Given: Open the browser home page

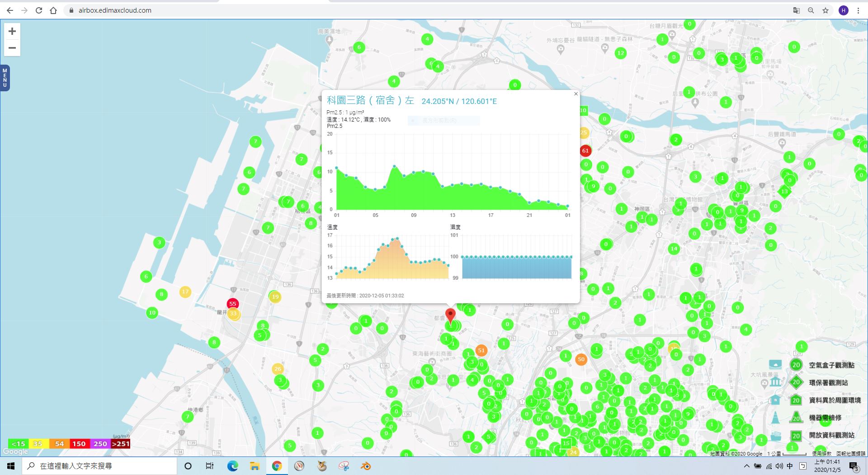Looking at the screenshot, I should (53, 10).
